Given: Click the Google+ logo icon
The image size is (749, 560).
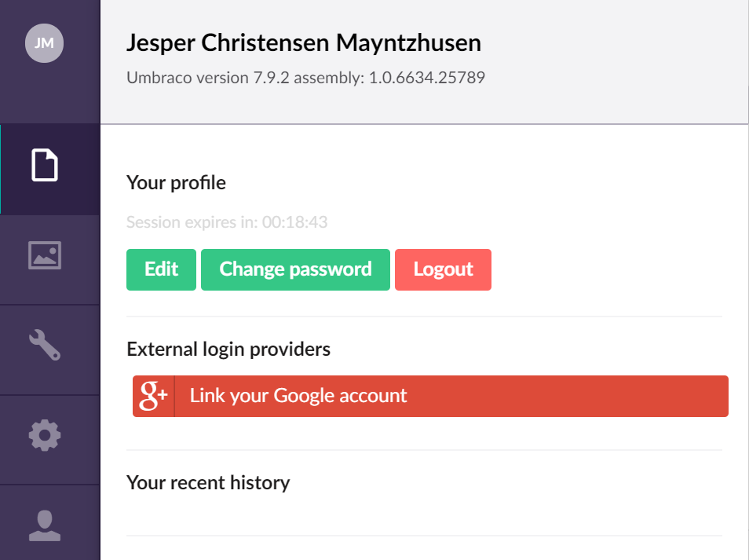Looking at the screenshot, I should click(x=153, y=396).
